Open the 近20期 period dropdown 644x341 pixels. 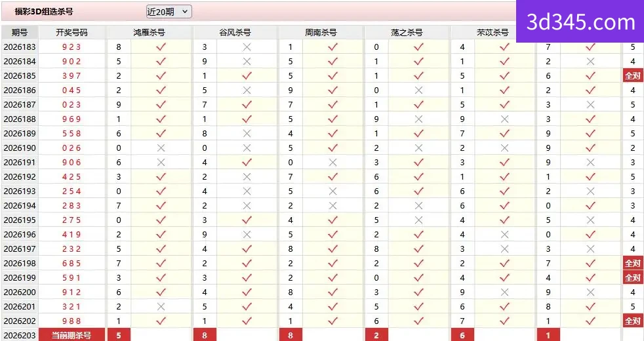click(x=169, y=12)
